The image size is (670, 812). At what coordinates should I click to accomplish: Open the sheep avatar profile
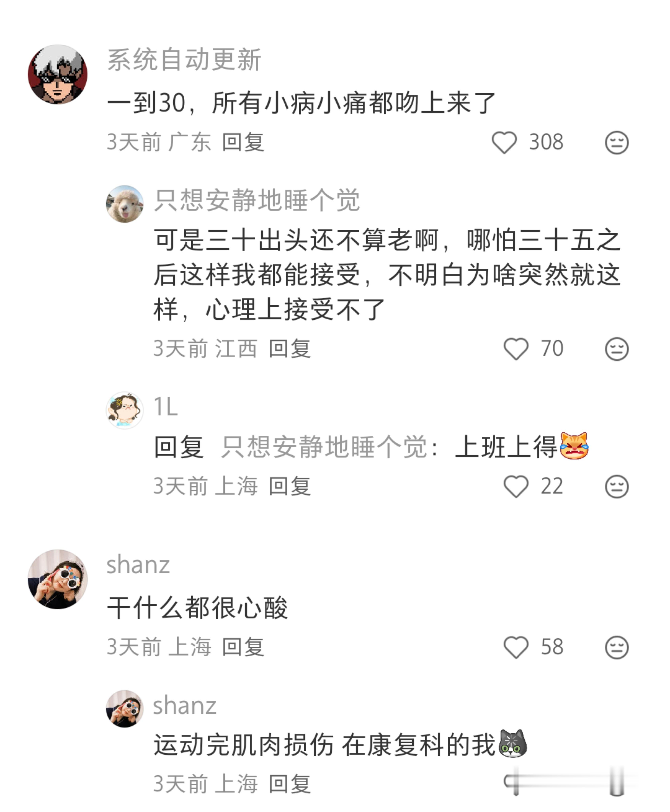pyautogui.click(x=125, y=204)
